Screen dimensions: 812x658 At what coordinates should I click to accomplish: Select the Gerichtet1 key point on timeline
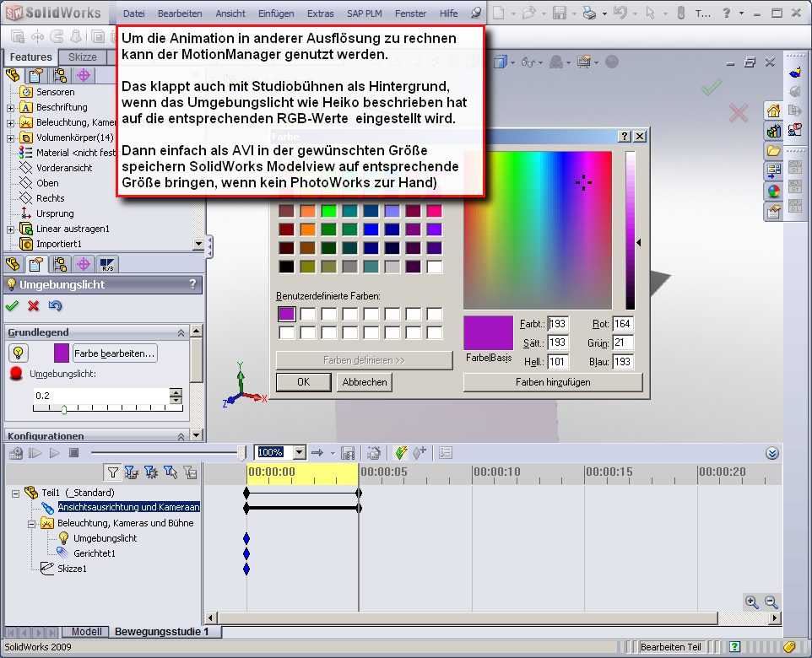pyautogui.click(x=246, y=554)
